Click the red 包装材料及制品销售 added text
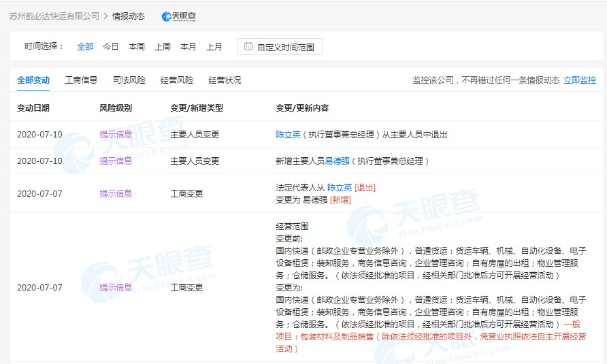Screen dimensions: 607x364 pyautogui.click(x=337, y=337)
